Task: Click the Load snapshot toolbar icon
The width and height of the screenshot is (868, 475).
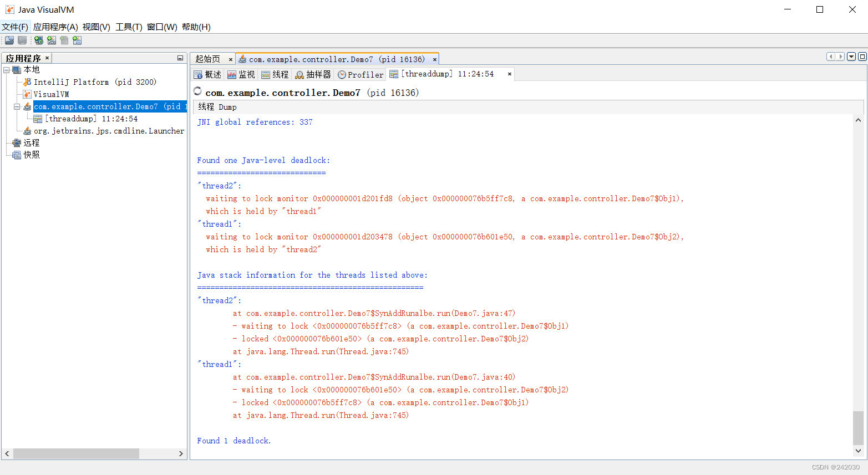Action: pyautogui.click(x=9, y=40)
